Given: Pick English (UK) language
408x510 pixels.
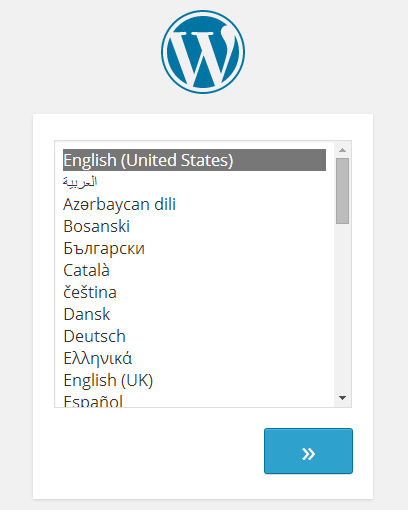Looking at the screenshot, I should [194, 380].
